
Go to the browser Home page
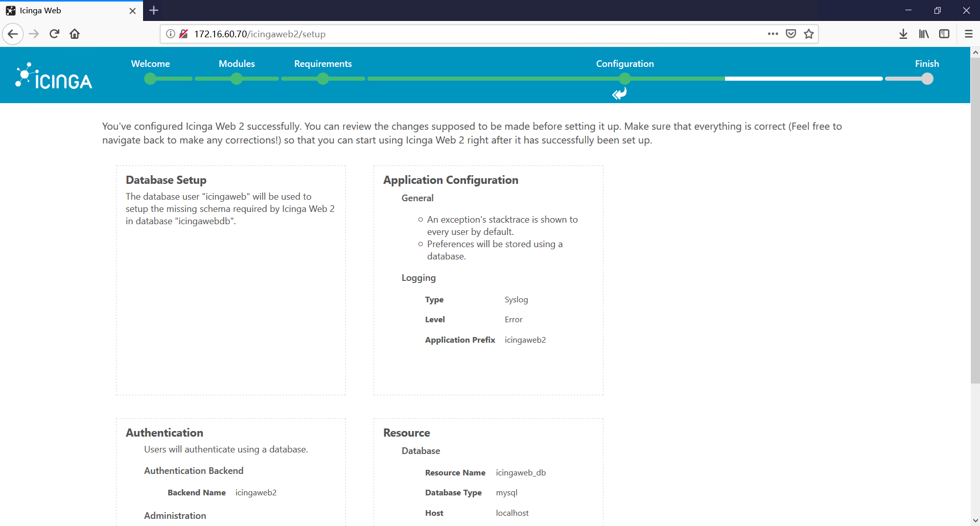75,34
